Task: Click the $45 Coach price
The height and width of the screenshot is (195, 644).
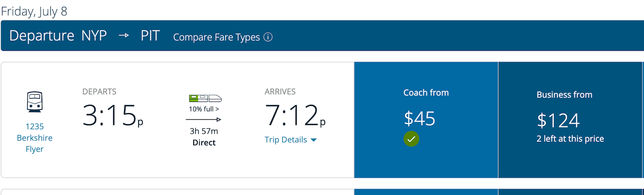Action: click(419, 118)
